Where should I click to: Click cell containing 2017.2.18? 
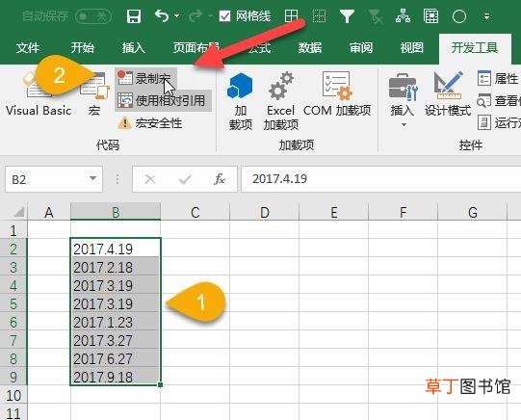click(x=116, y=267)
